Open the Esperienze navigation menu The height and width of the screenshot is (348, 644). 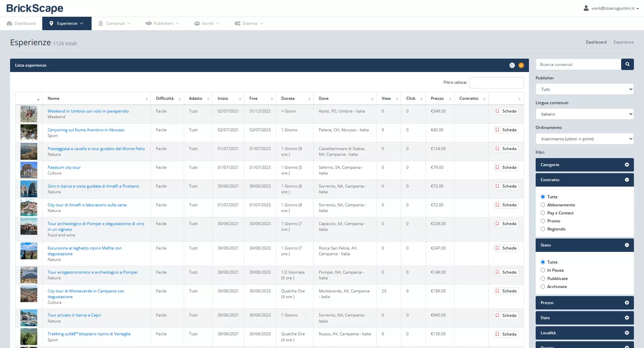(67, 23)
